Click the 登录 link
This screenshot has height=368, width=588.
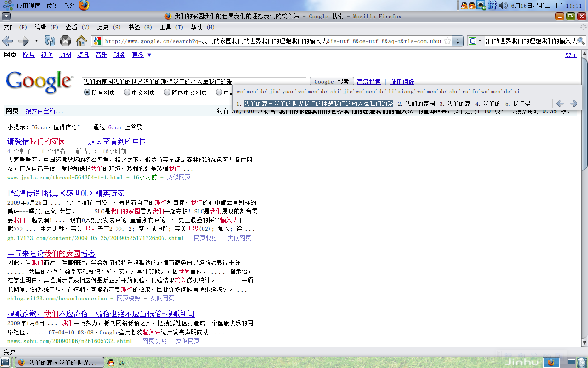(x=571, y=55)
